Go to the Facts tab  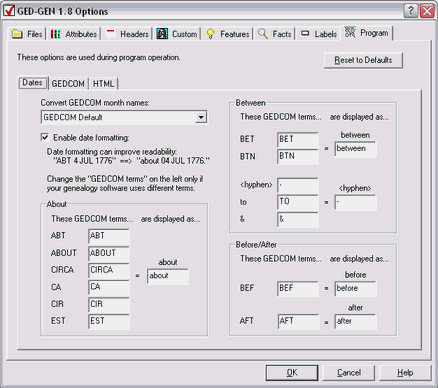275,34
